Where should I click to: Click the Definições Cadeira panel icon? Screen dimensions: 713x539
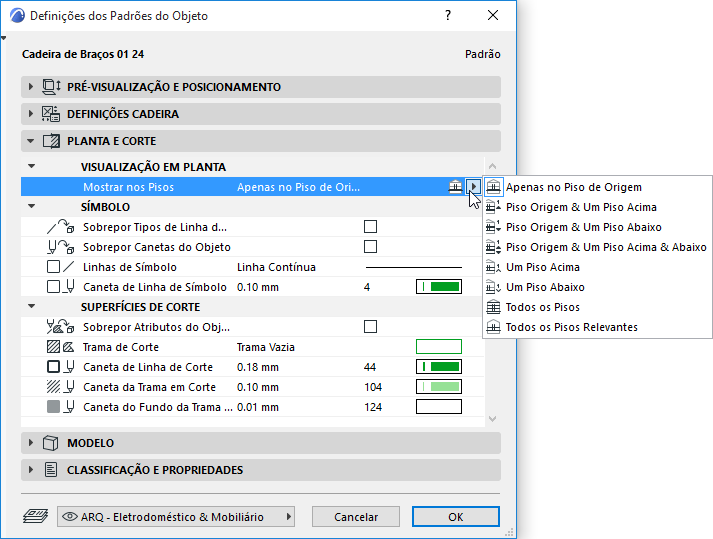coord(50,114)
